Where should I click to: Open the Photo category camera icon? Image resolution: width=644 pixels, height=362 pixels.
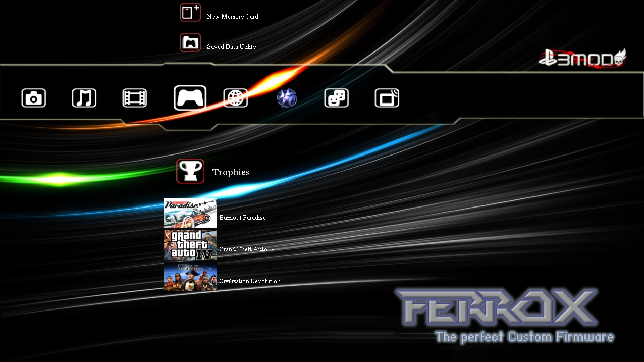tap(34, 98)
